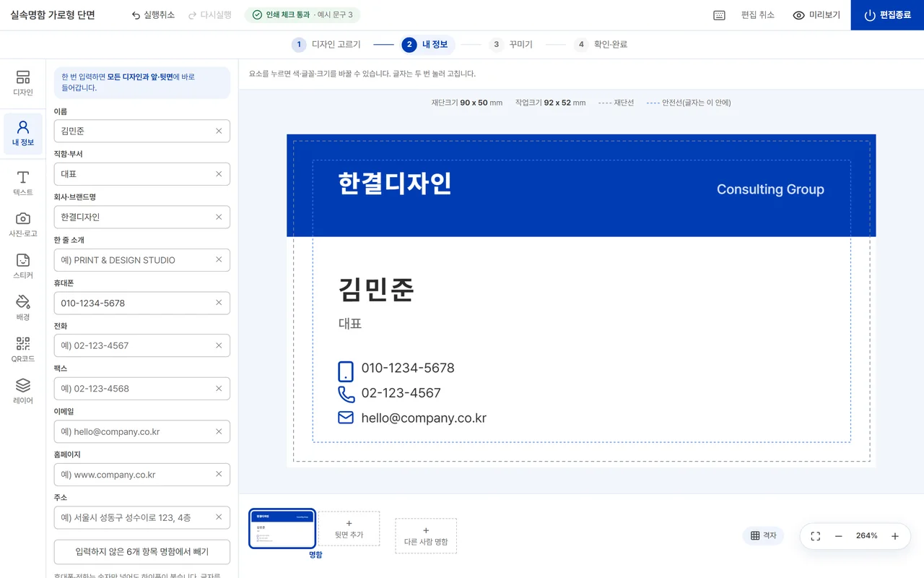Screen dimensions: 924x578
Task: Select step 2 내 정보
Action: click(428, 45)
